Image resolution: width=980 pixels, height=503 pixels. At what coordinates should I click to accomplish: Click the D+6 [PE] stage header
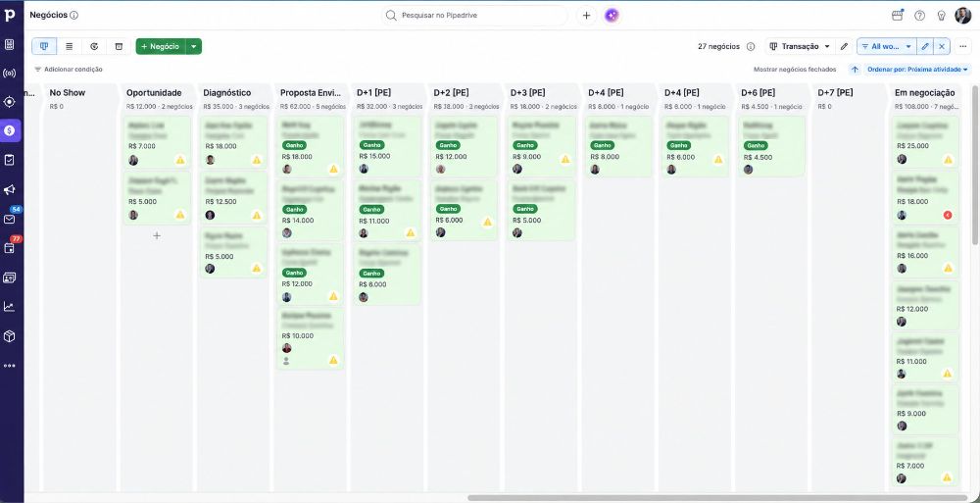(759, 92)
